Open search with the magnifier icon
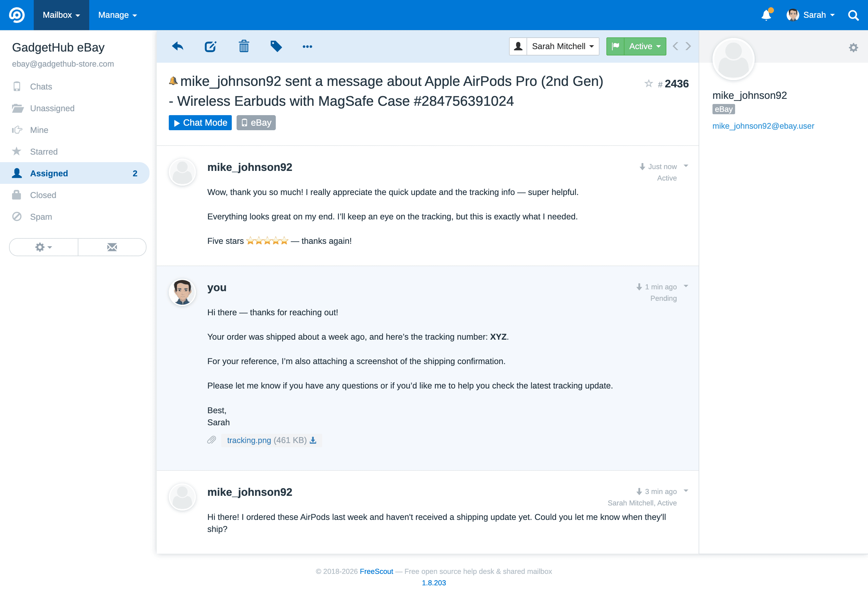Screen dimensions: 868x601 [x=853, y=15]
